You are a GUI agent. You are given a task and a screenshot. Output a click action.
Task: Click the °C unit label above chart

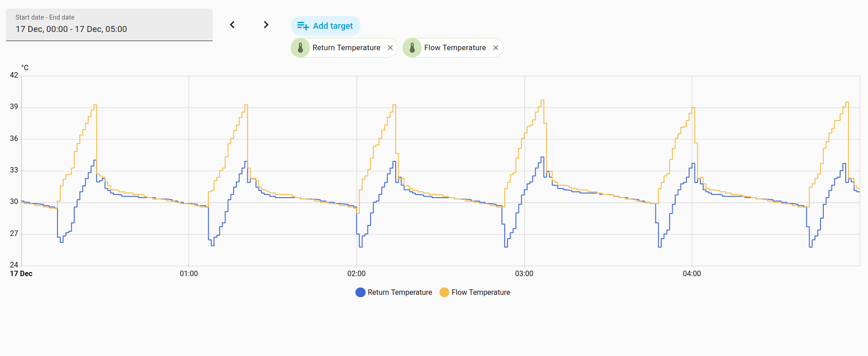click(x=25, y=68)
